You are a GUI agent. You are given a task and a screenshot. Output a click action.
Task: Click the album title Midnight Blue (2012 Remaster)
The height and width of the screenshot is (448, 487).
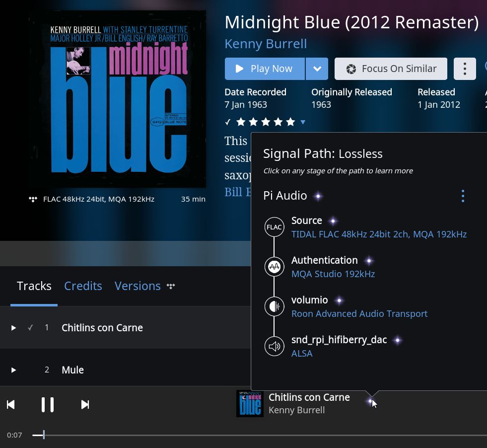click(x=351, y=22)
